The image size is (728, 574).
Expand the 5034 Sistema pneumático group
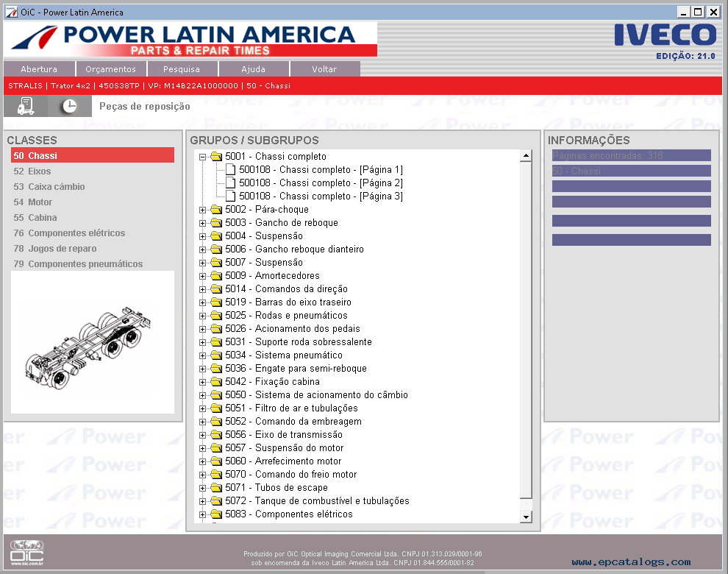pyautogui.click(x=202, y=355)
